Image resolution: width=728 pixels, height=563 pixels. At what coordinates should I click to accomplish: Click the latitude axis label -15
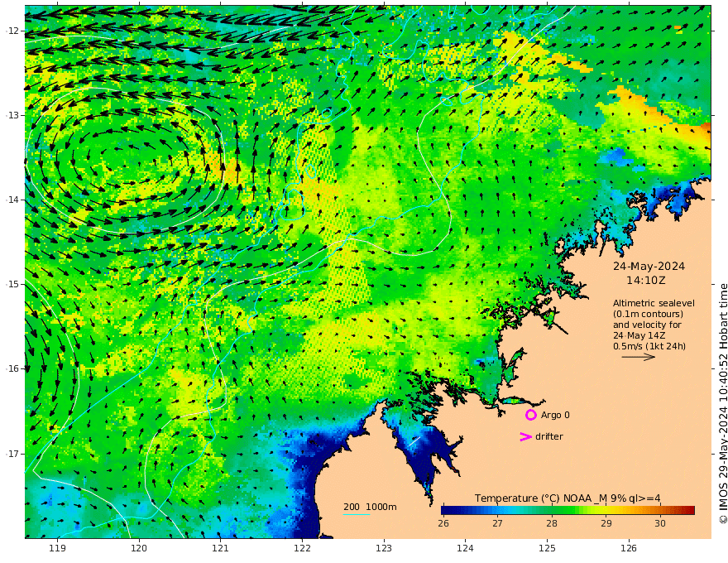pyautogui.click(x=12, y=284)
